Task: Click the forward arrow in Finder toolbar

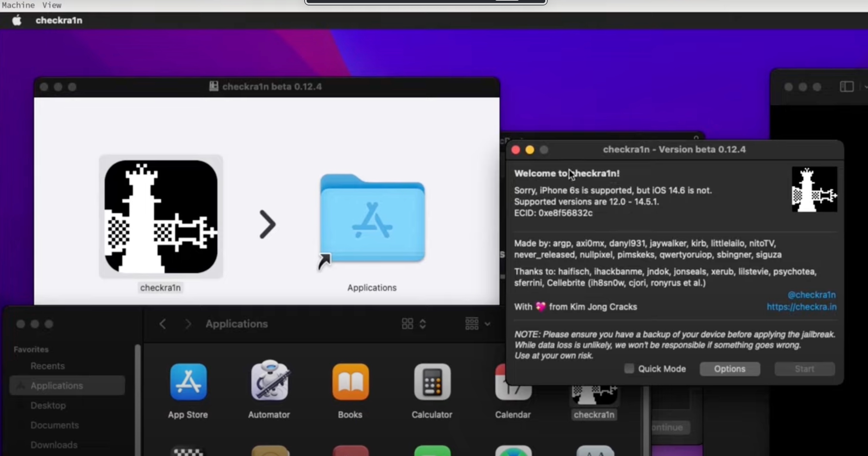Action: [188, 323]
